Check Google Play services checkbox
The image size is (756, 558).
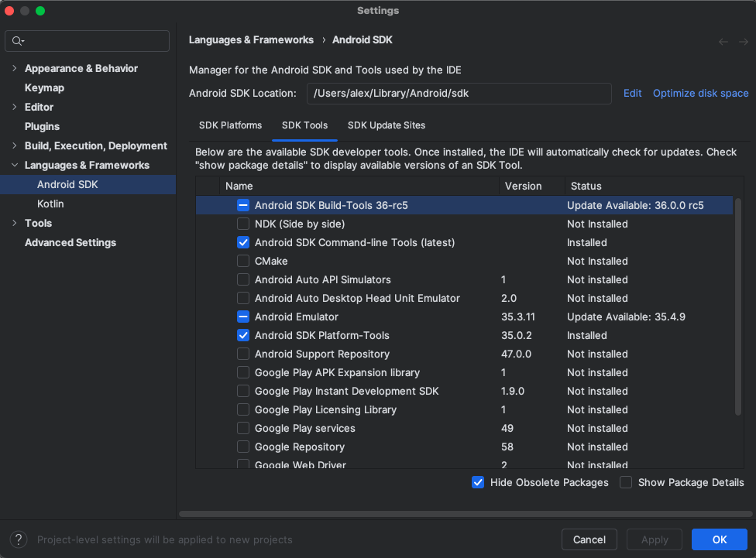point(243,428)
